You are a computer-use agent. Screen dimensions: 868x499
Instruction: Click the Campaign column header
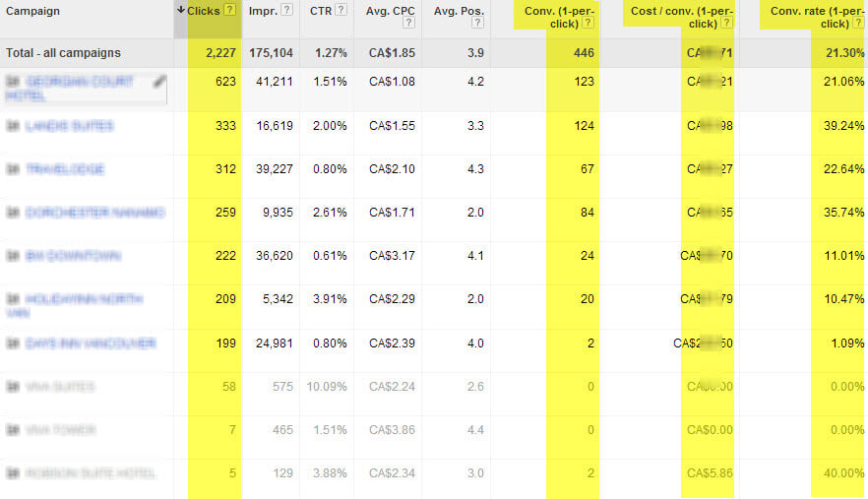[x=32, y=10]
